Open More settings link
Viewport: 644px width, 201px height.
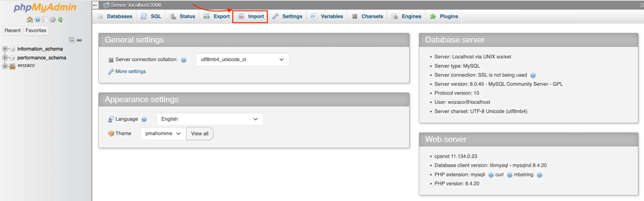[131, 71]
